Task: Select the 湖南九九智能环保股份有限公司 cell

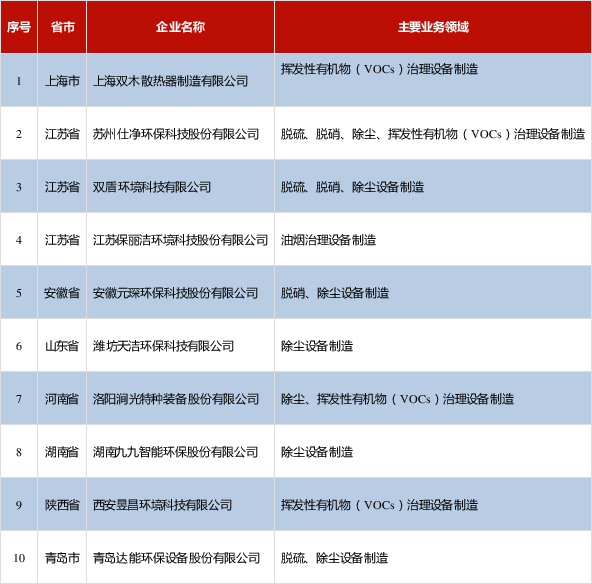Action: click(x=180, y=451)
